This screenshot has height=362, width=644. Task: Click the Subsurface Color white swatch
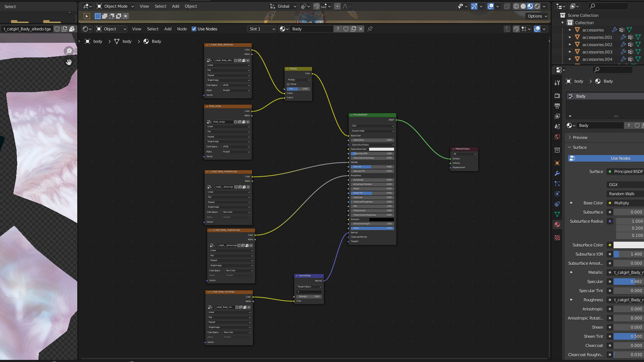(628, 245)
